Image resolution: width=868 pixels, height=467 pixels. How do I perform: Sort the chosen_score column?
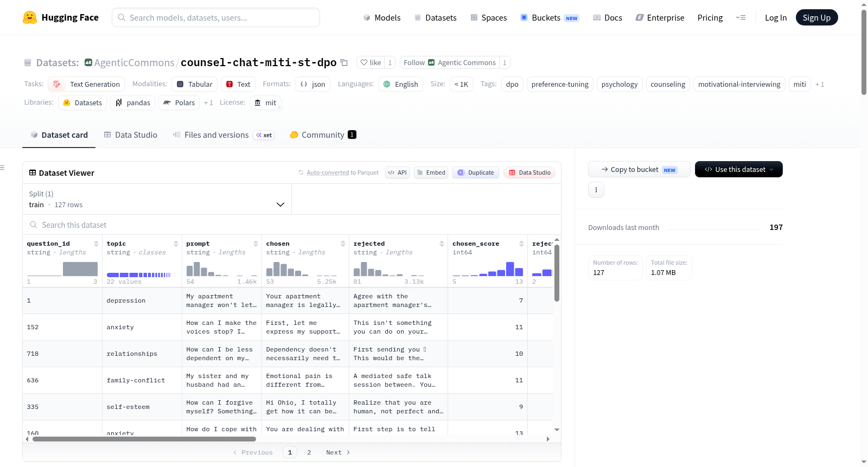click(x=521, y=244)
